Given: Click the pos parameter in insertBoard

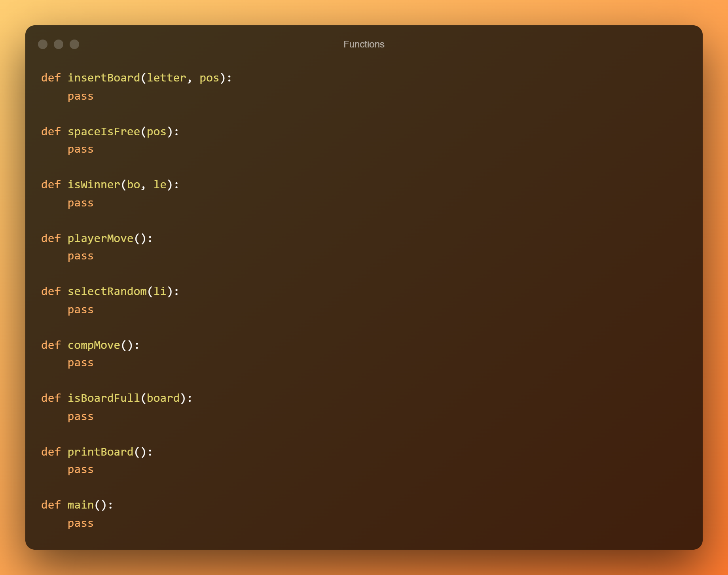Looking at the screenshot, I should [209, 79].
